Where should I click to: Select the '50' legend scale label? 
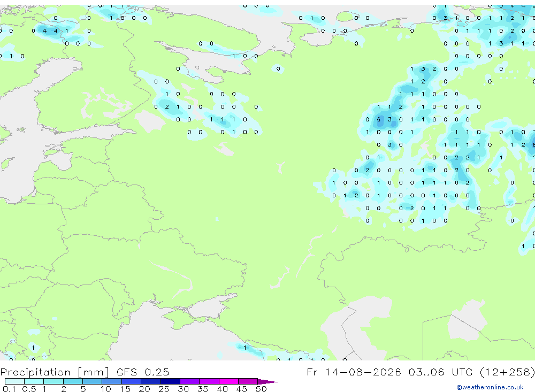click(x=261, y=389)
